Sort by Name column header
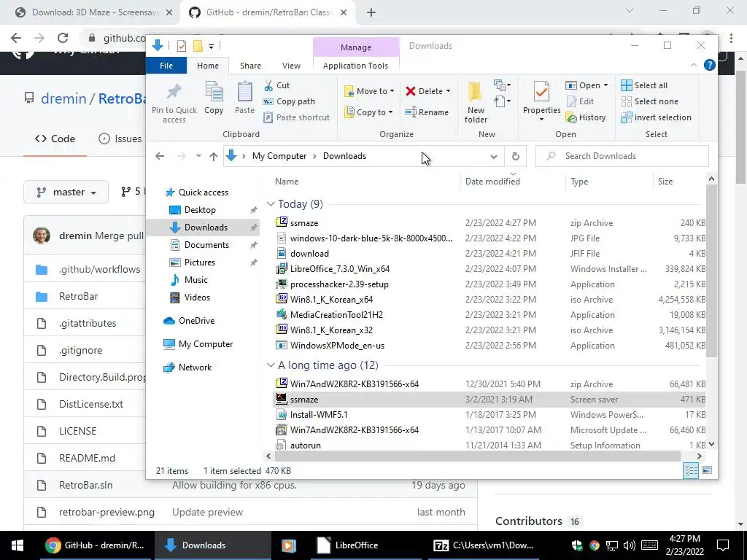 (286, 182)
